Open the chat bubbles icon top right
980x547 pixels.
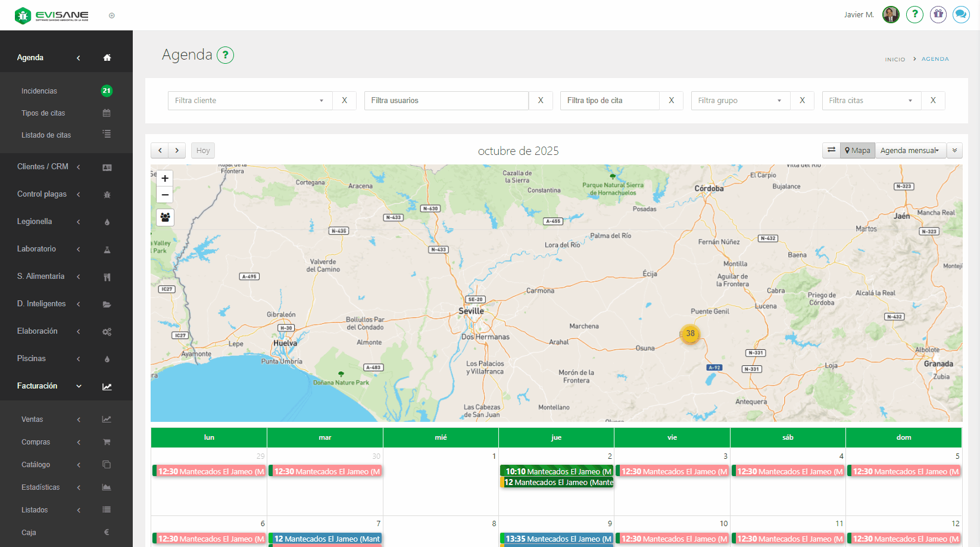click(x=960, y=14)
